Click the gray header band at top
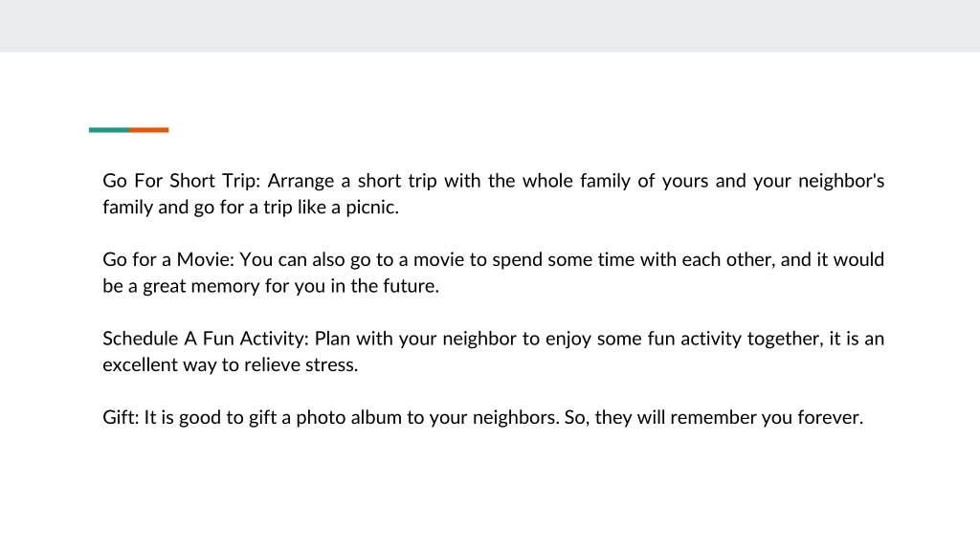The height and width of the screenshot is (551, 980). 490,26
